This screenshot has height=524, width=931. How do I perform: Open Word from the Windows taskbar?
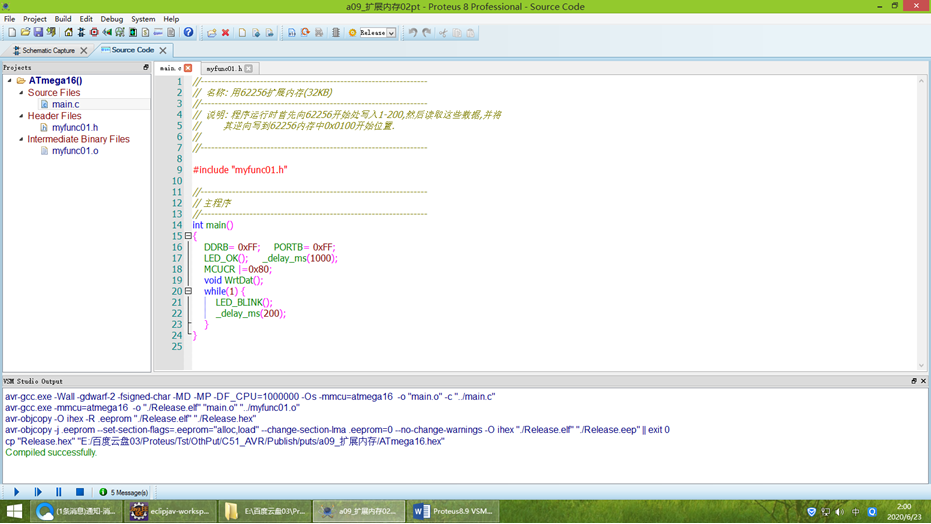452,511
